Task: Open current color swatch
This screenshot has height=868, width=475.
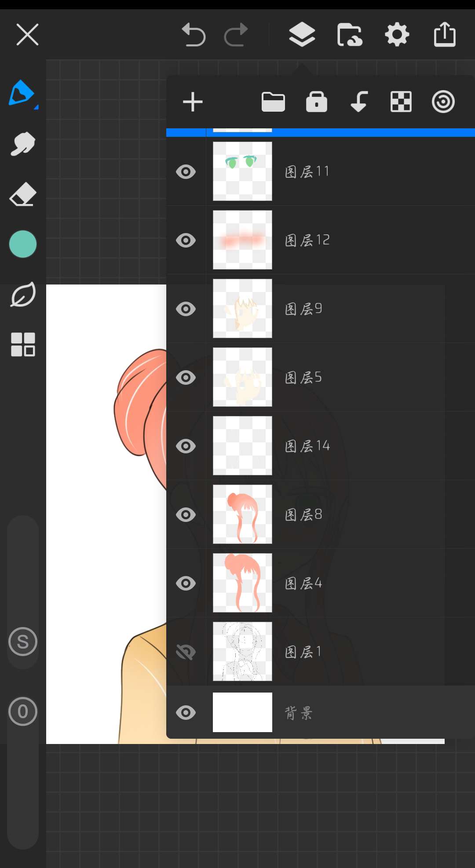Action: click(22, 244)
